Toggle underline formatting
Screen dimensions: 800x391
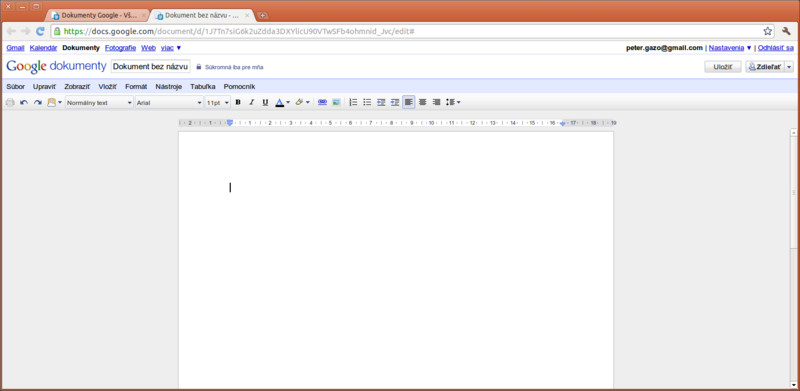(265, 102)
